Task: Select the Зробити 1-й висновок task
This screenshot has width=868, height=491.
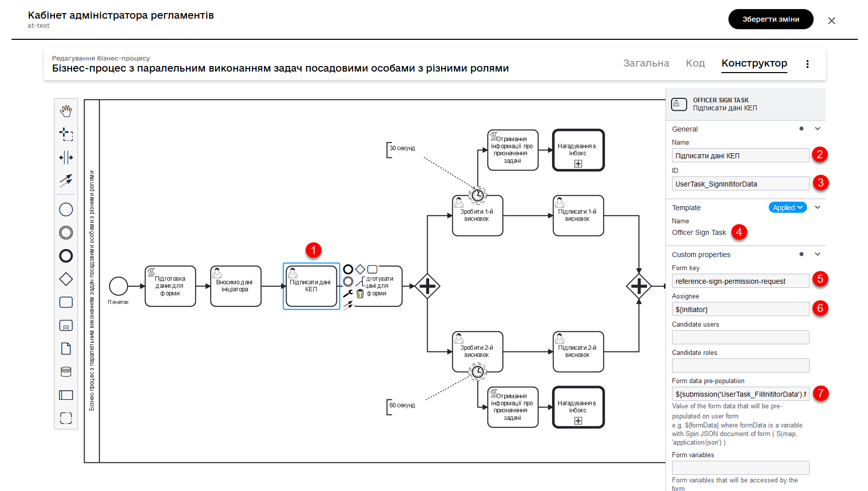Action: pyautogui.click(x=478, y=216)
